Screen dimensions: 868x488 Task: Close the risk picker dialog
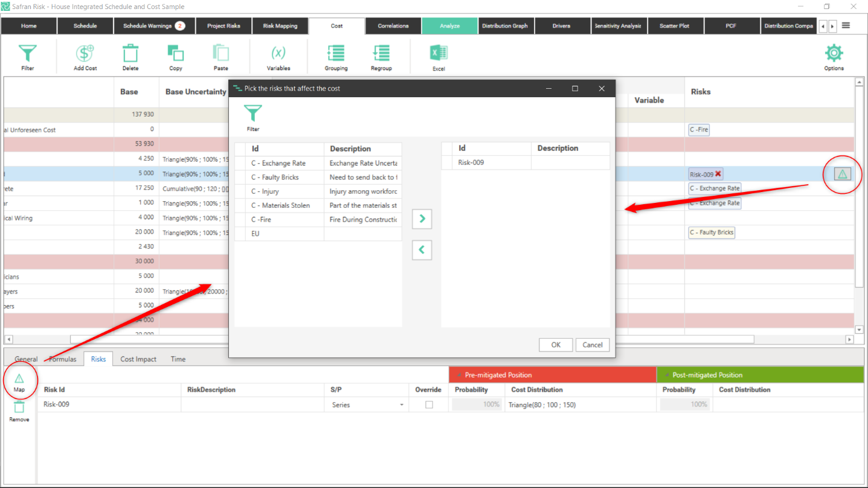(602, 88)
